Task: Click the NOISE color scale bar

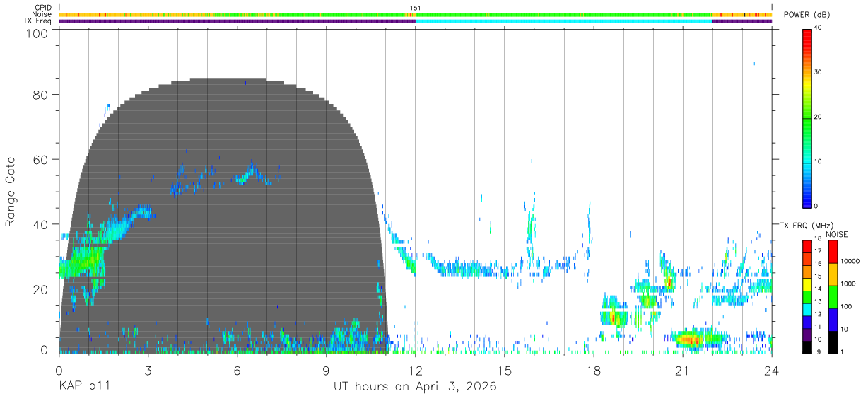Action: (833, 296)
